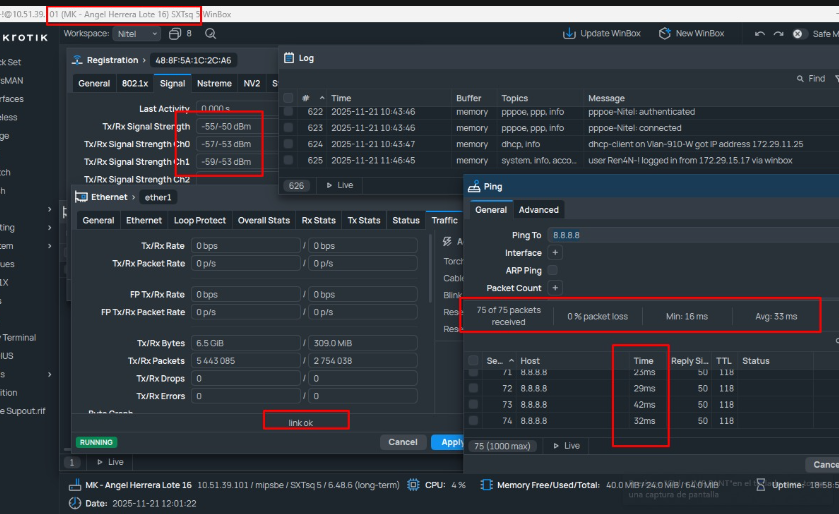
Task: Open the Rx Stats tab in Ethernet window
Action: click(318, 220)
